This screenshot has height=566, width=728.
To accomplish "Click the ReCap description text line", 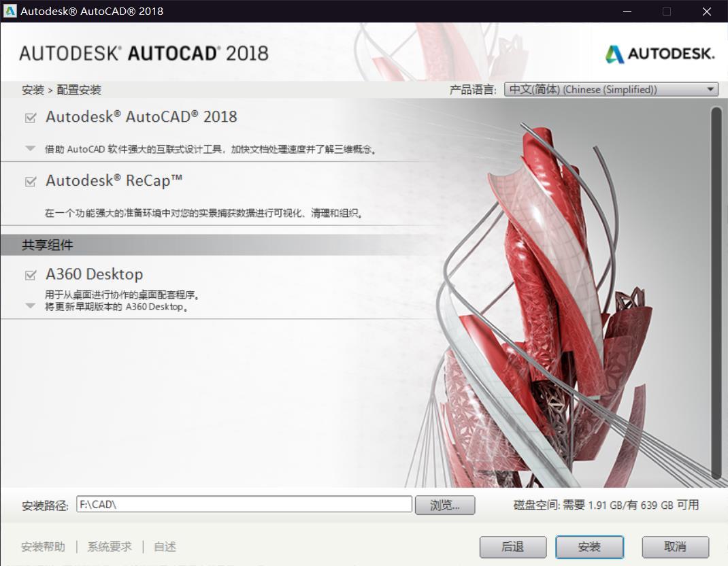I will tap(204, 213).
